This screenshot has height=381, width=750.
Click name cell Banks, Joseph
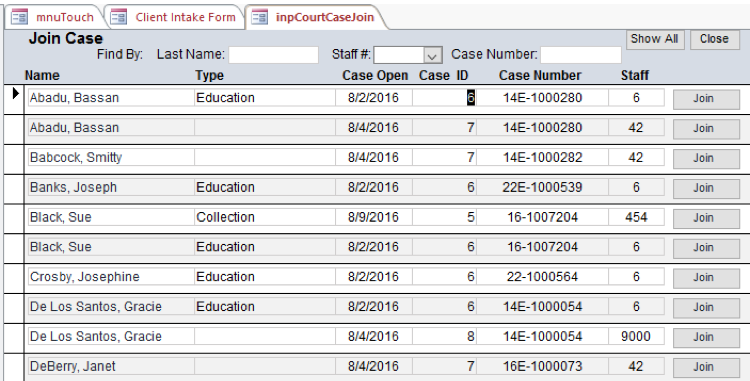(x=111, y=187)
